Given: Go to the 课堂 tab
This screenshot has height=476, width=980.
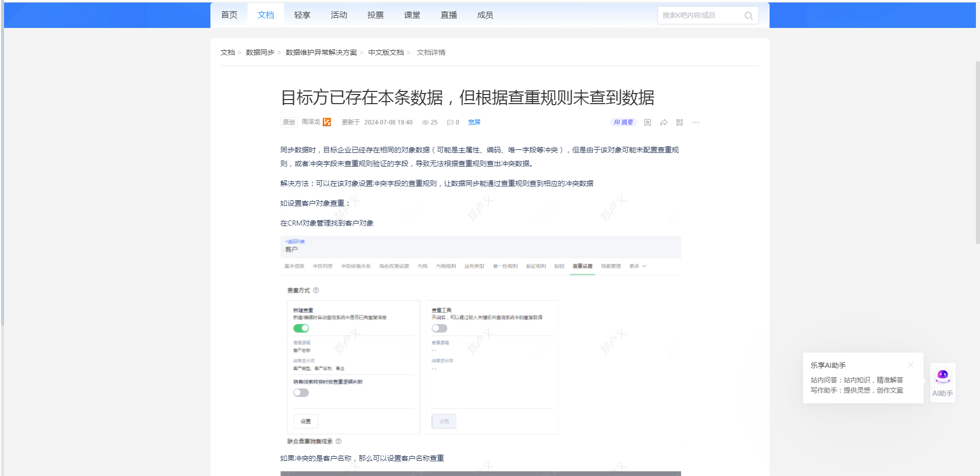Looking at the screenshot, I should [412, 15].
